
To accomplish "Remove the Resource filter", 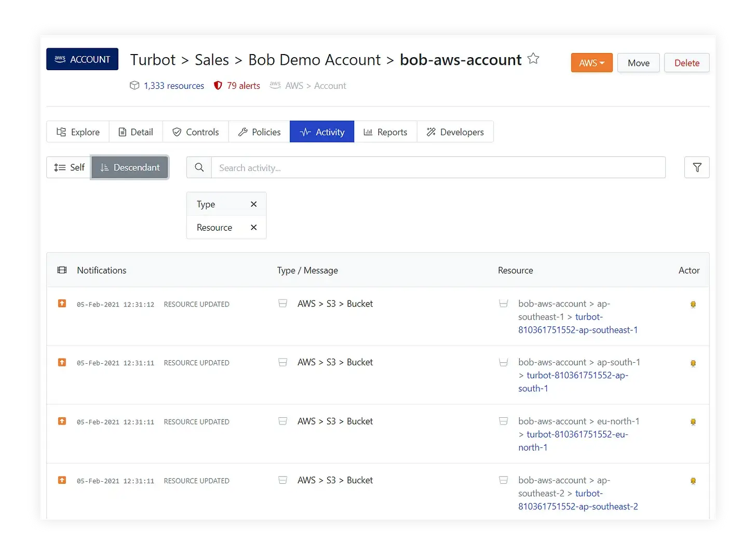I will (253, 228).
